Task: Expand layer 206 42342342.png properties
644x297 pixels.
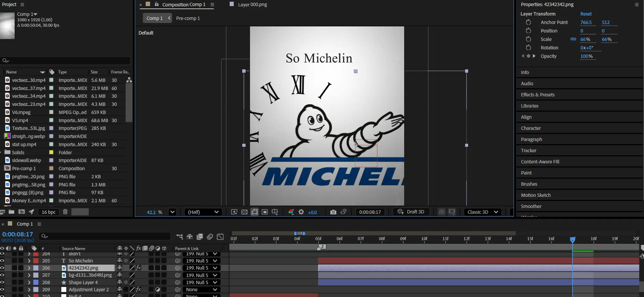Action: tap(29, 268)
